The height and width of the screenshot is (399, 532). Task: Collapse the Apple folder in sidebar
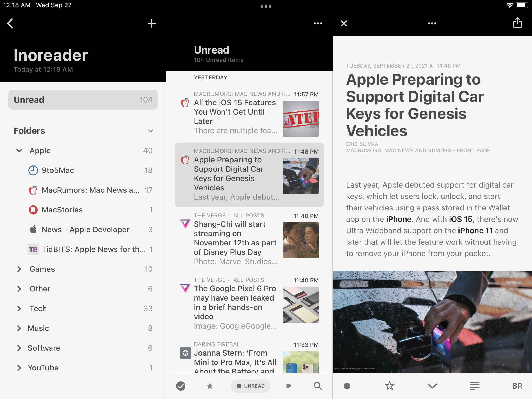click(20, 150)
